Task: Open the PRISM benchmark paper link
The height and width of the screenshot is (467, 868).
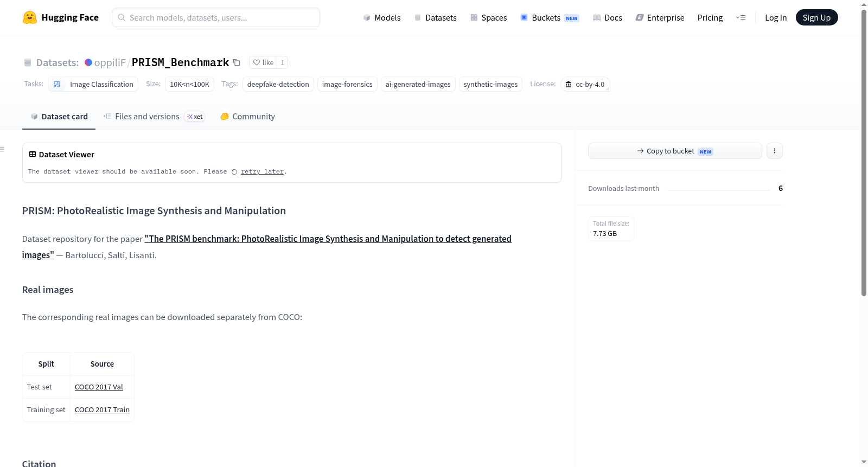Action: click(328, 239)
